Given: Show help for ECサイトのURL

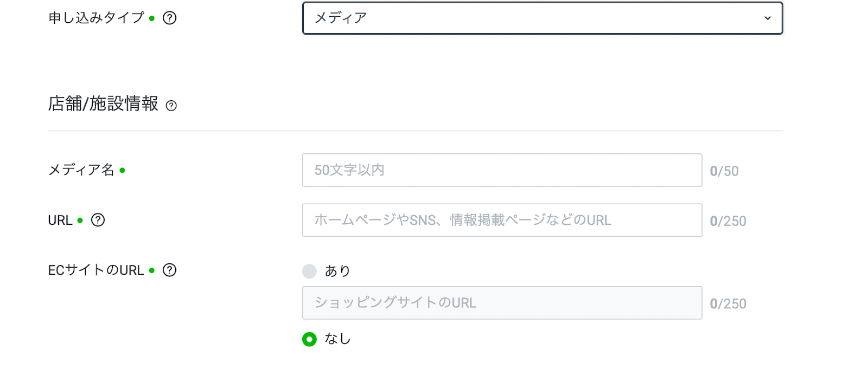Looking at the screenshot, I should click(x=170, y=270).
